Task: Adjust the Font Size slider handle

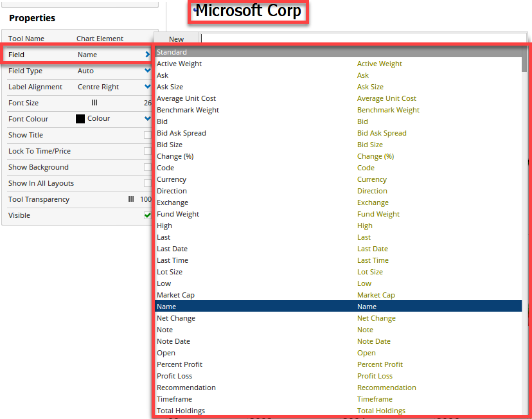Action: 94,102
